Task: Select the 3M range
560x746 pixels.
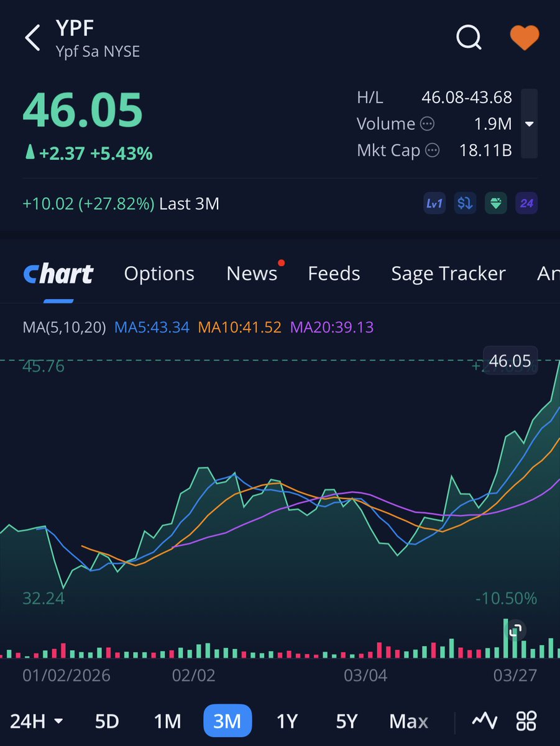Action: click(227, 721)
